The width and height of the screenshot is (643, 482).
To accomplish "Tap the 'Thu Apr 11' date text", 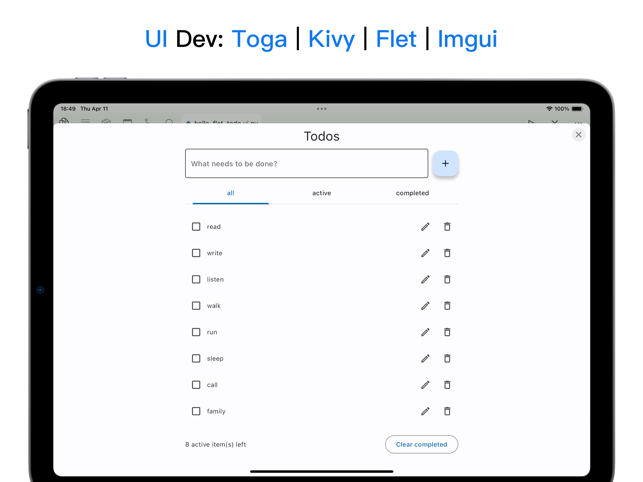I will click(x=94, y=109).
